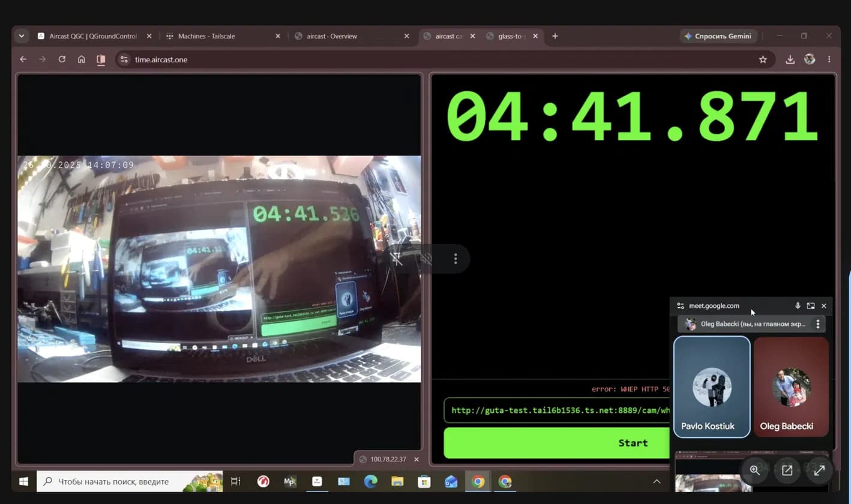Viewport: 851px width, 504px height.
Task: Open more options for Oleg Babecki presentation
Action: point(817,324)
